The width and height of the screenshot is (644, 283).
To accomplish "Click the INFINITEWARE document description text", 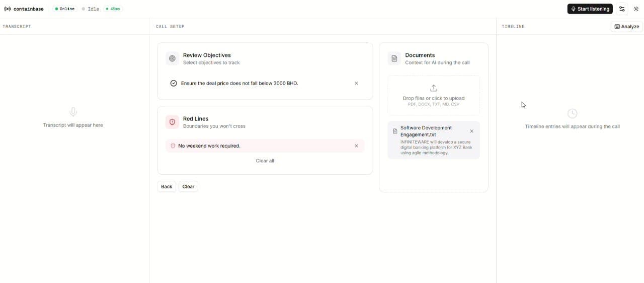I will coord(436,147).
